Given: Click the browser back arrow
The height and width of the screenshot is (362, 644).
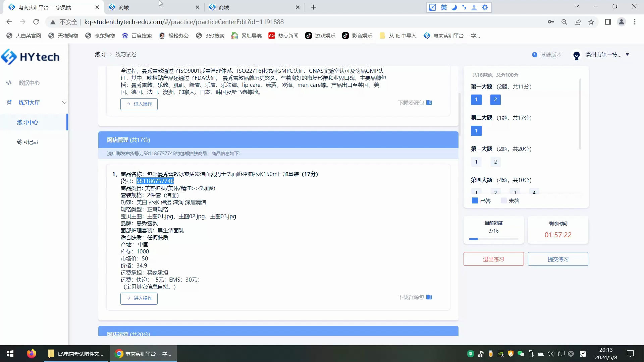Looking at the screenshot, I should point(9,22).
